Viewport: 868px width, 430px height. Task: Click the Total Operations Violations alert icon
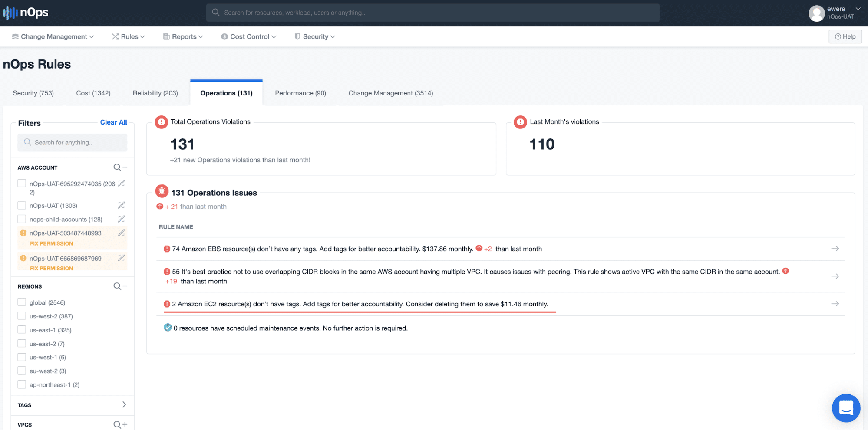[162, 122]
